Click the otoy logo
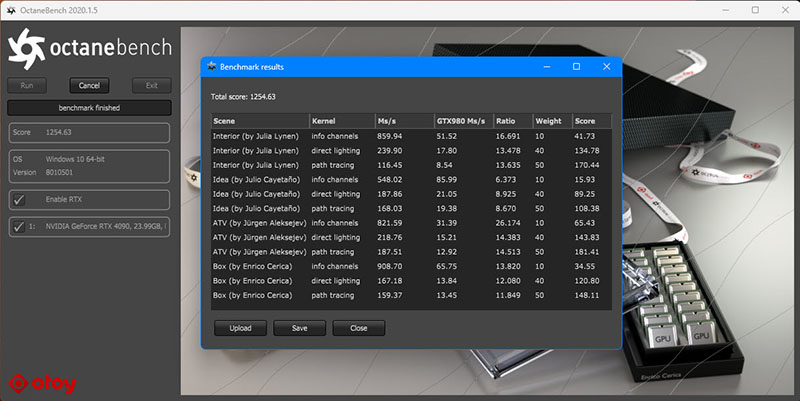The image size is (800, 401). coord(42,384)
